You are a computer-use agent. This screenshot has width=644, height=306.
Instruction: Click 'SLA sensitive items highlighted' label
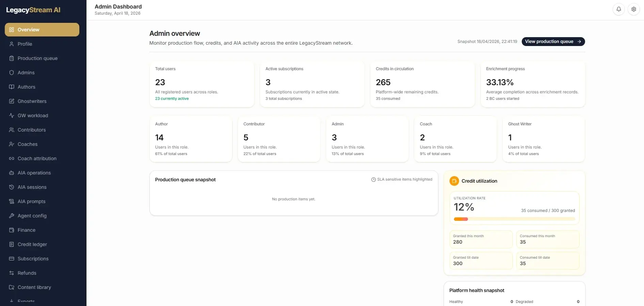pos(405,179)
